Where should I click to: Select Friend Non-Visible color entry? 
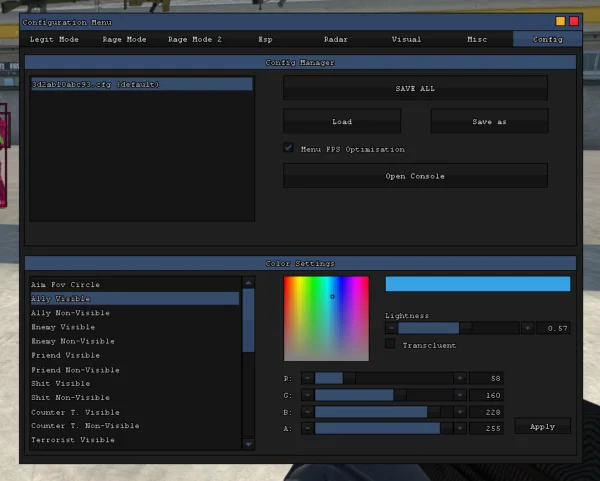coord(135,370)
